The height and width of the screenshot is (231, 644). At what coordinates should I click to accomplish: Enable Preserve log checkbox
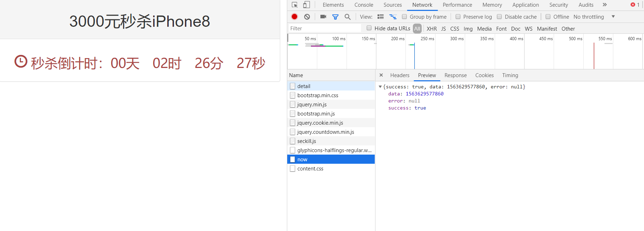point(458,17)
